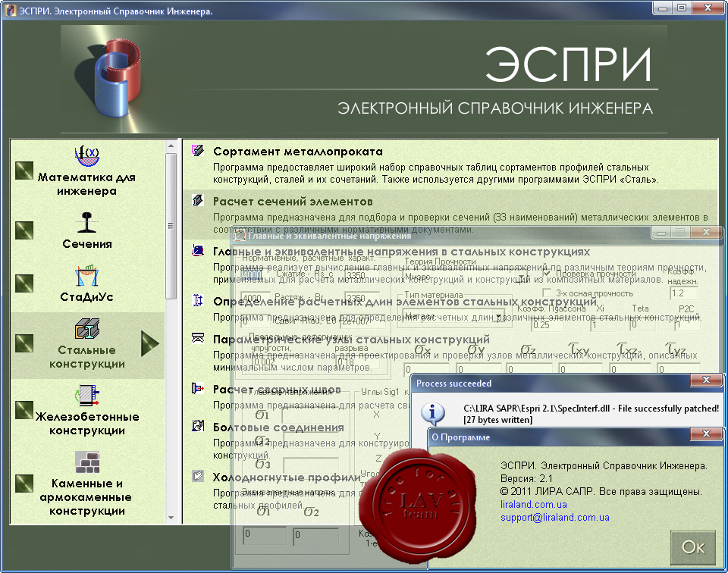Open the СтаДиУс section icon
This screenshot has width=728, height=573.
(86, 276)
